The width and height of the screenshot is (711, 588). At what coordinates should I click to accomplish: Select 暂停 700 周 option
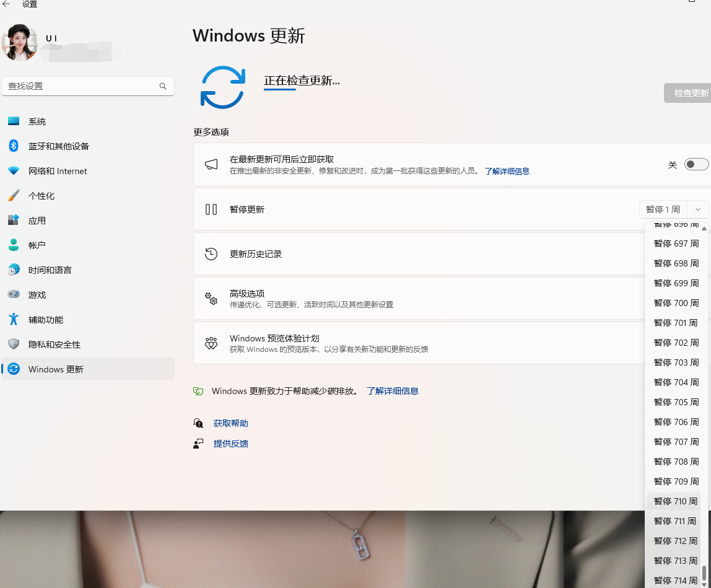[x=676, y=303]
